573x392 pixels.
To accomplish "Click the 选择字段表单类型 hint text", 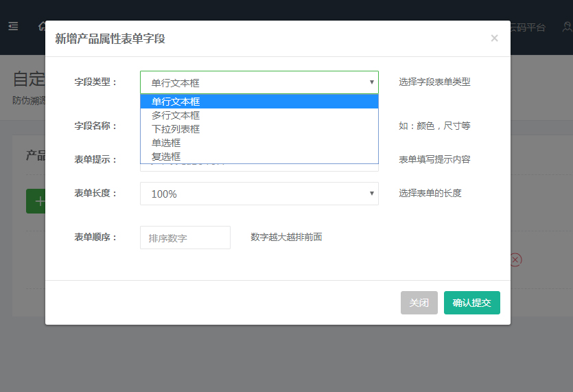I will (x=434, y=82).
